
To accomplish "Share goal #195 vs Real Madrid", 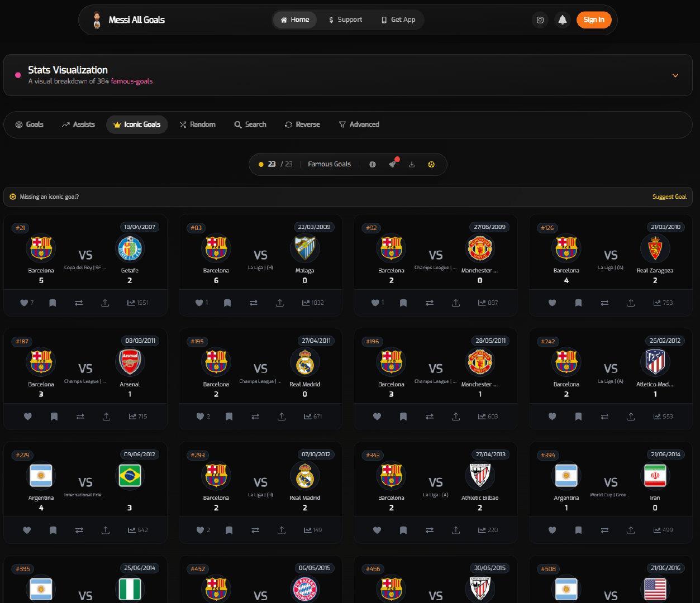I will click(282, 417).
